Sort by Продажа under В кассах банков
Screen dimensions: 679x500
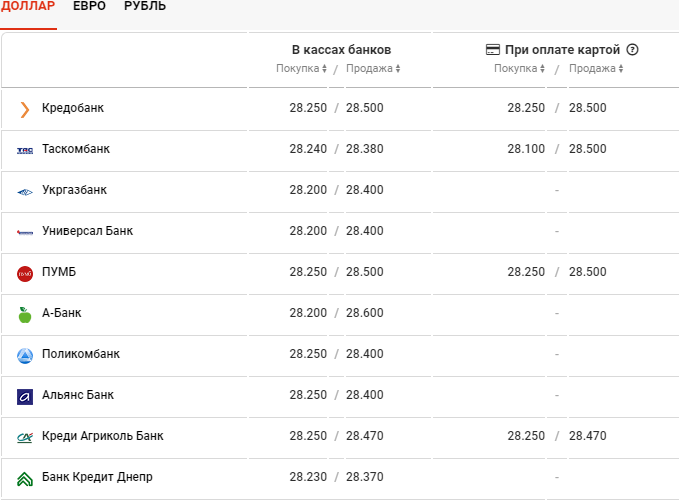pyautogui.click(x=373, y=68)
